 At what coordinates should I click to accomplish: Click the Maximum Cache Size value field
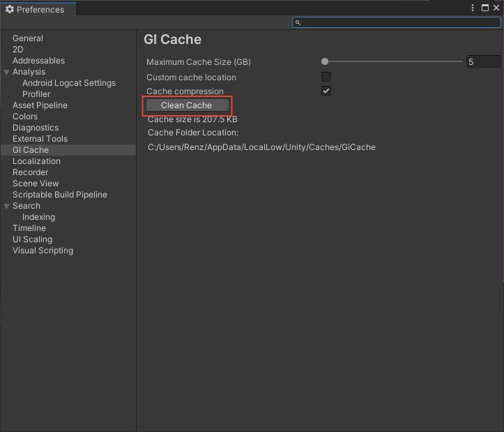tap(483, 61)
